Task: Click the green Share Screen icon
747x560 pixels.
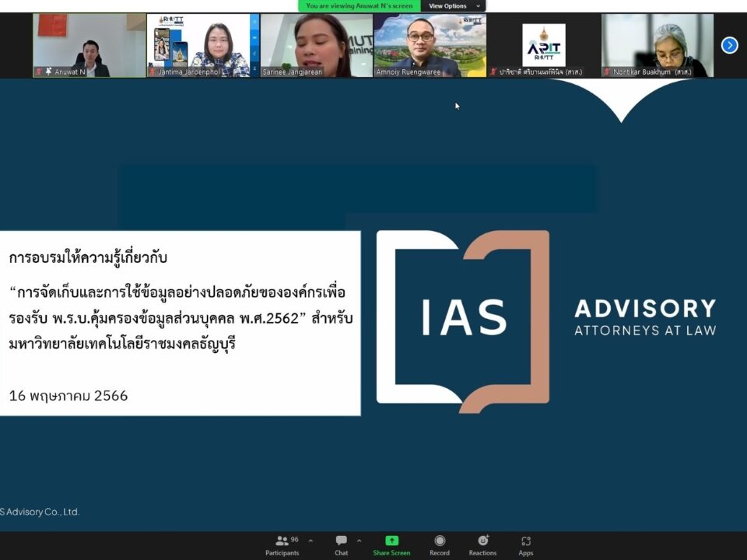Action: click(x=391, y=541)
